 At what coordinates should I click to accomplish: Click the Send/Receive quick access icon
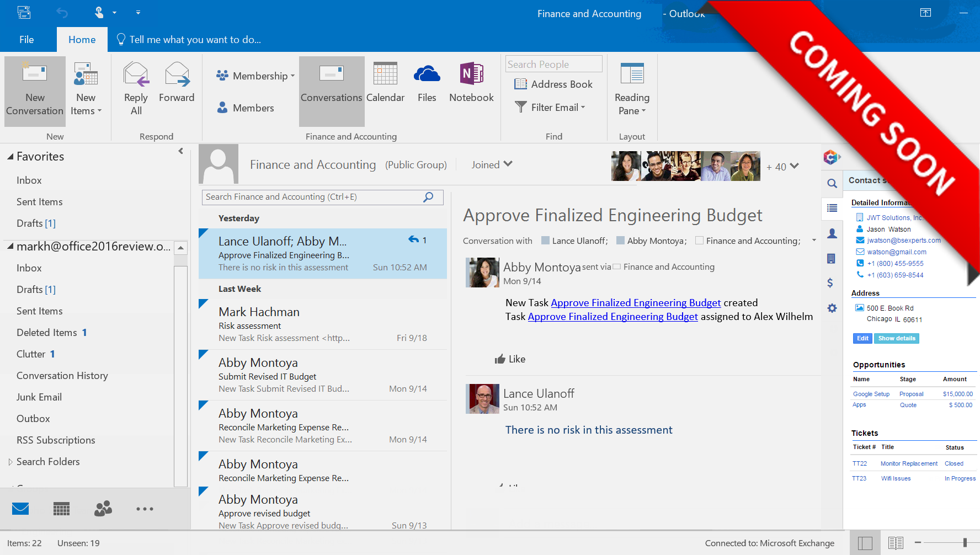coord(24,12)
